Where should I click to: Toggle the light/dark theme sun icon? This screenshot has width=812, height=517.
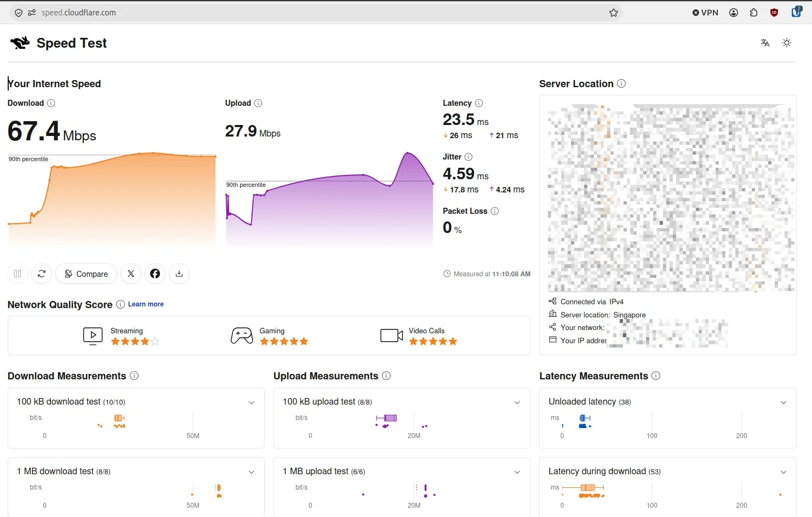pyautogui.click(x=787, y=43)
